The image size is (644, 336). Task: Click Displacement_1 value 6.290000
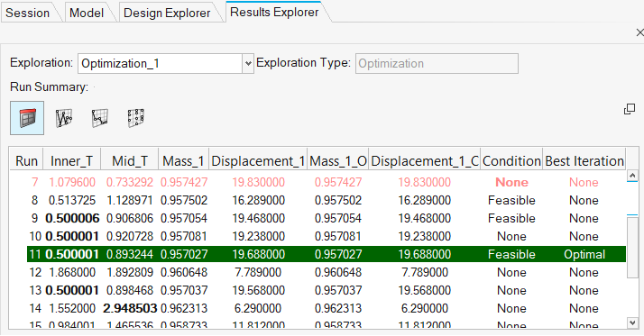tap(258, 308)
